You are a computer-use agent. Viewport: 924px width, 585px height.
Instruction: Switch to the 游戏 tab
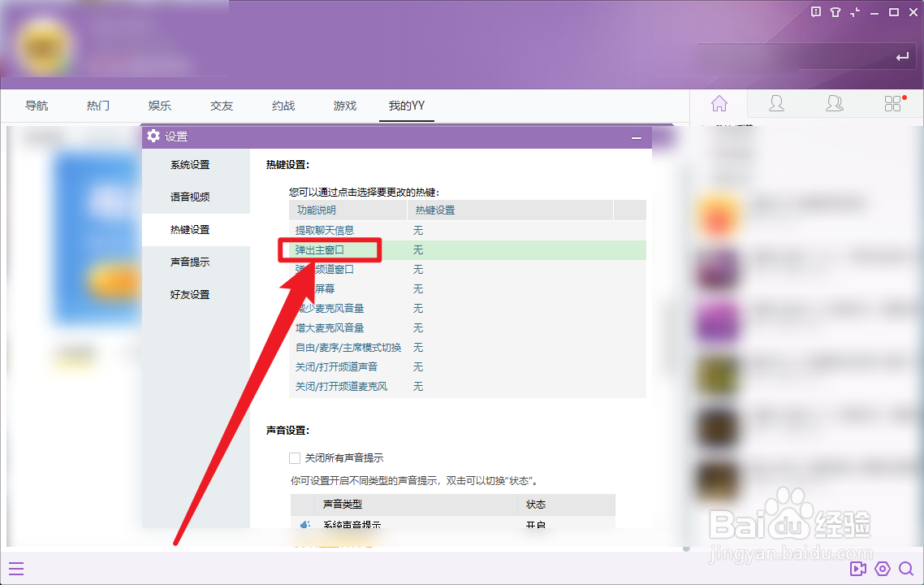tap(345, 106)
